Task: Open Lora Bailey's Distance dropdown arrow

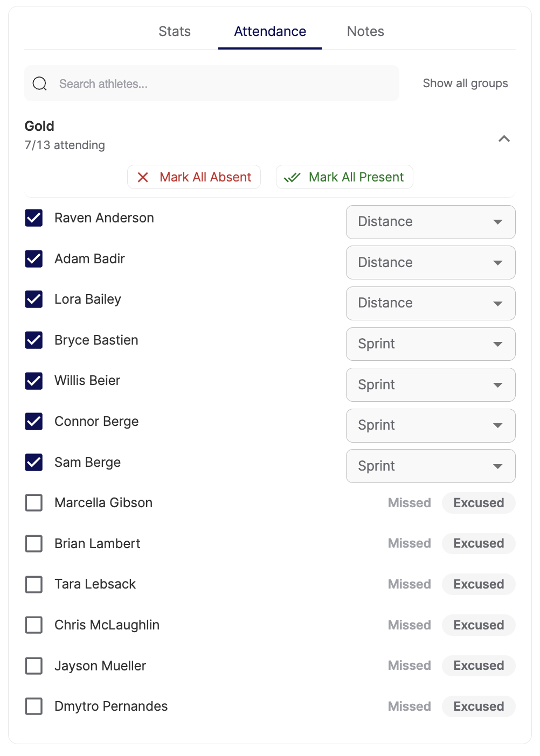Action: [498, 304]
